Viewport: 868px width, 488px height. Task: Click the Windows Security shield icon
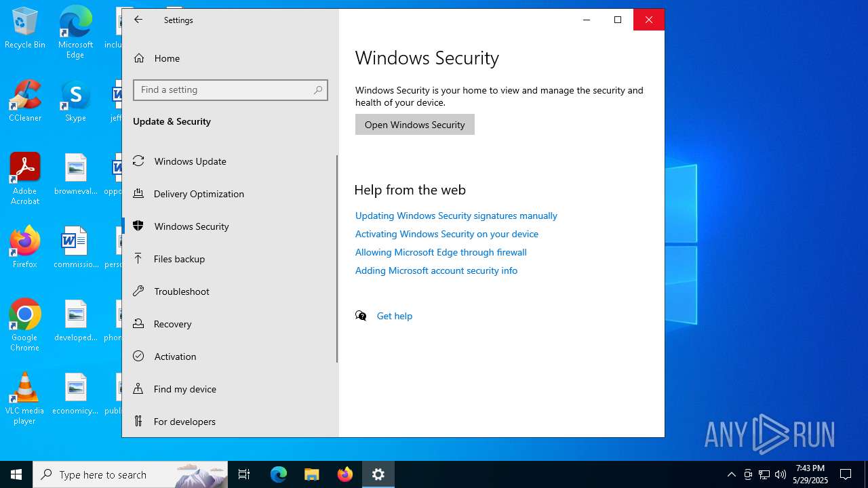138,226
